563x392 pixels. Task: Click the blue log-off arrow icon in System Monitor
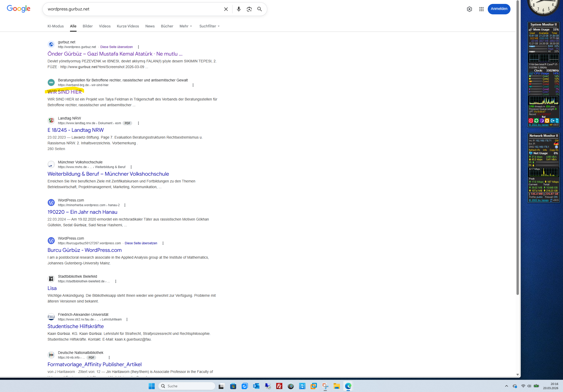[553, 121]
